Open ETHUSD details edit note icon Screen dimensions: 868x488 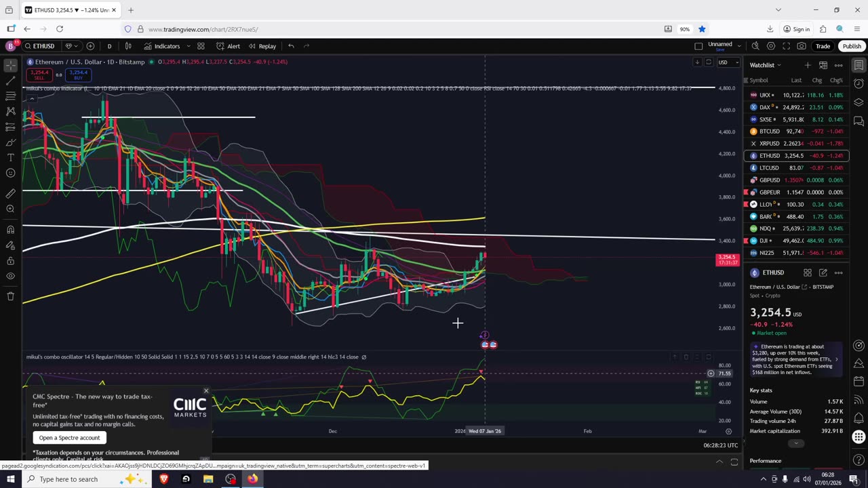[823, 272]
